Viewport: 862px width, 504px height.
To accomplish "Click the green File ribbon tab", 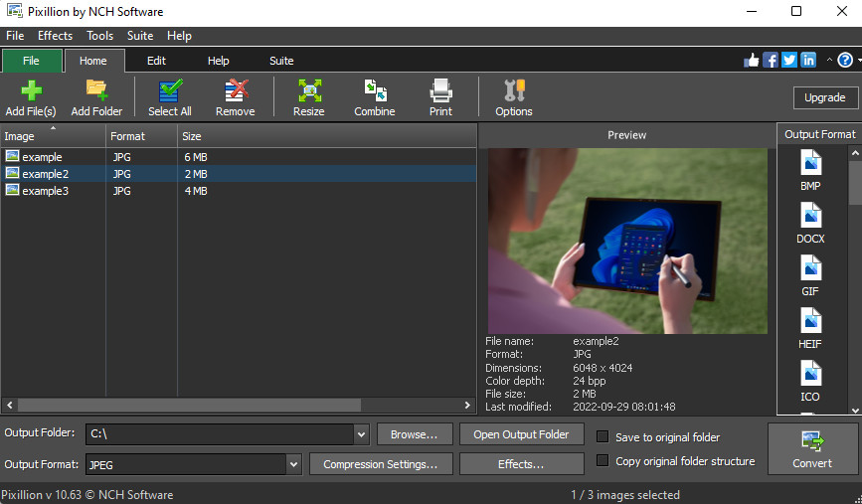I will click(x=32, y=61).
